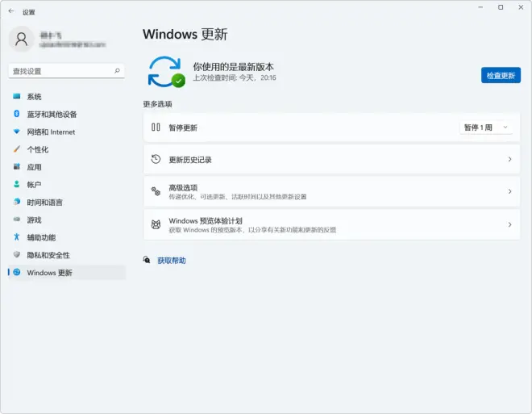Expand 更新历史记录 with its chevron
The height and width of the screenshot is (414, 532).
pos(509,159)
